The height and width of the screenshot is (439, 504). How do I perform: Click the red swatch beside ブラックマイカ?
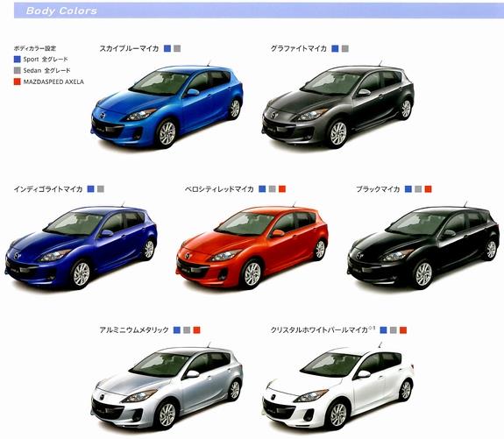point(428,189)
